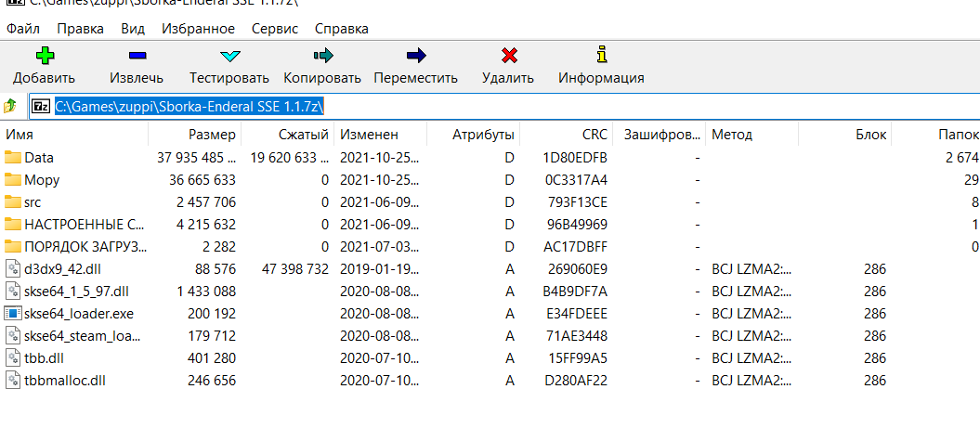Open the yellow Information icon
This screenshot has height=441, width=980.
[x=601, y=56]
